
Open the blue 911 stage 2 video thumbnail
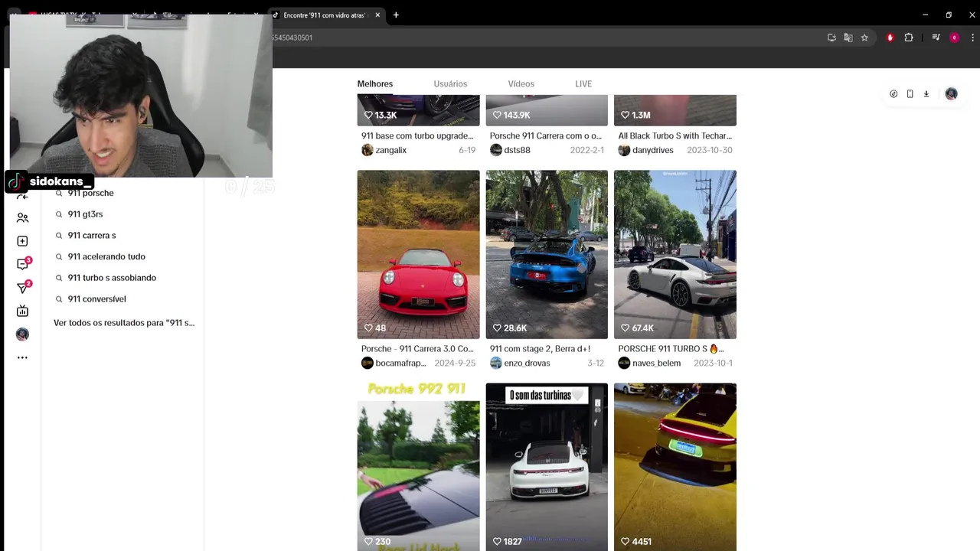pyautogui.click(x=547, y=254)
